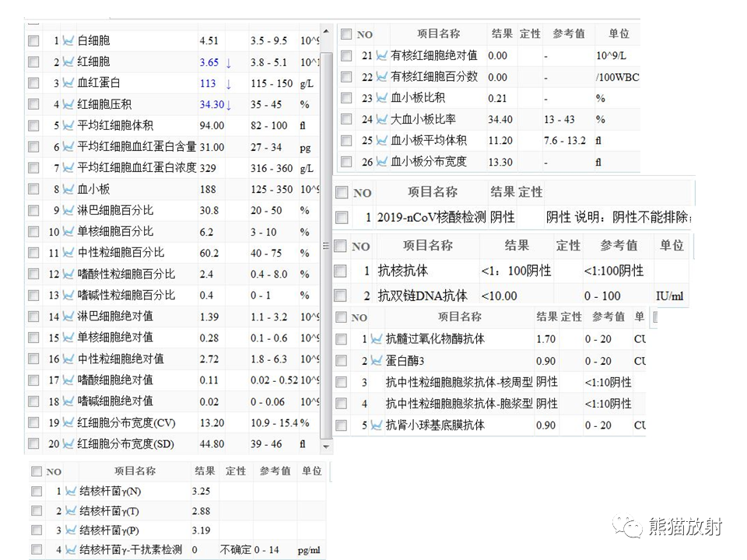Select 抗中性粒细胞胞浆抗体-核周型 row name

pyautogui.click(x=459, y=383)
